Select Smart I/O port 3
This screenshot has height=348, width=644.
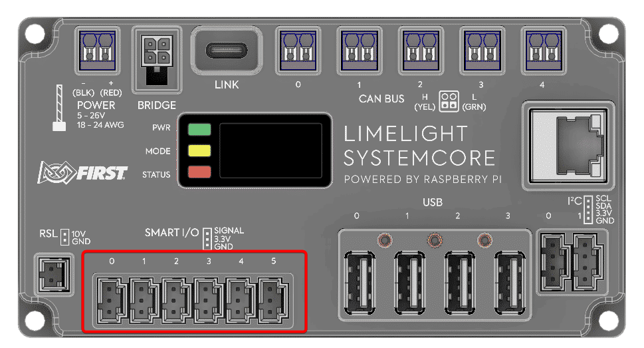[209, 300]
